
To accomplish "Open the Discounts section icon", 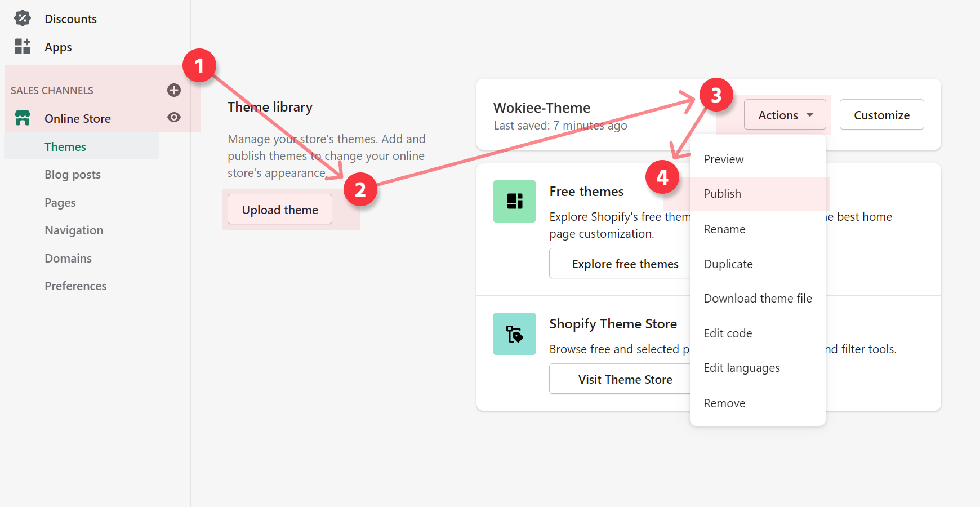I will pos(23,18).
